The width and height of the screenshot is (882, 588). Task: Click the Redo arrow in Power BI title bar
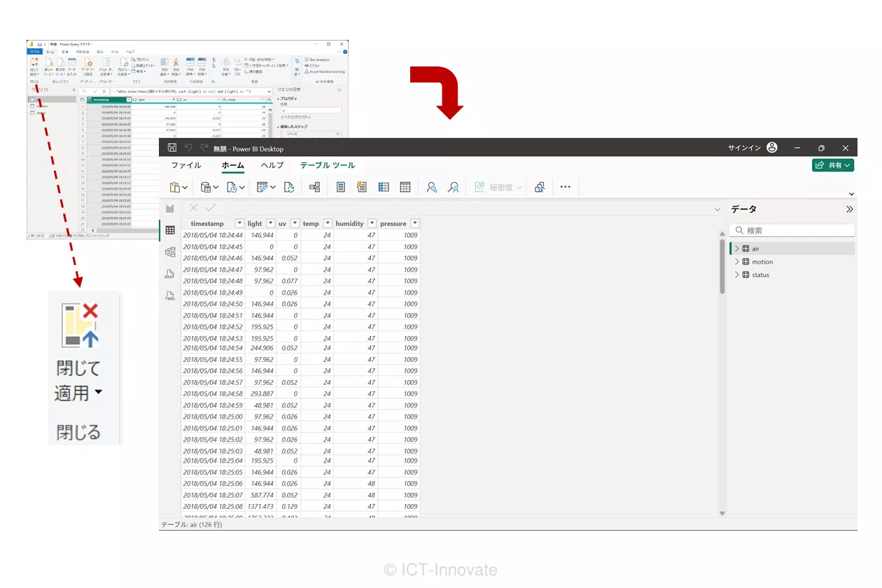tap(204, 148)
